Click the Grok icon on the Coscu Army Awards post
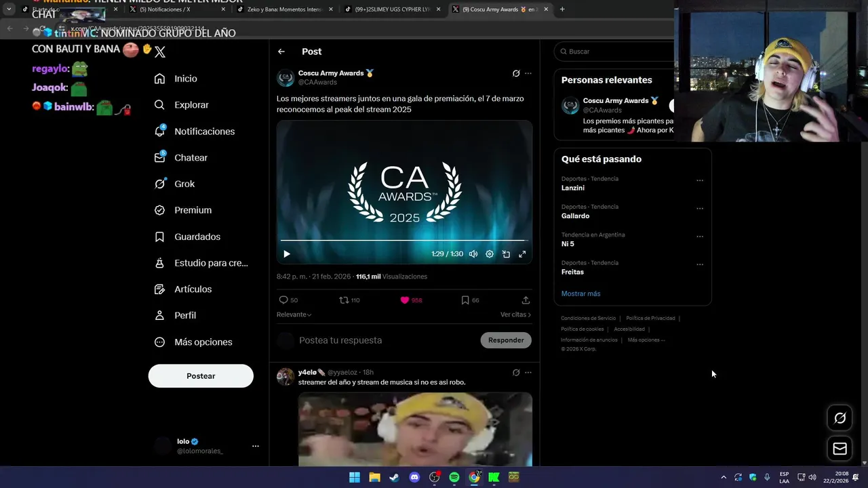Image resolution: width=868 pixels, height=488 pixels. [516, 73]
